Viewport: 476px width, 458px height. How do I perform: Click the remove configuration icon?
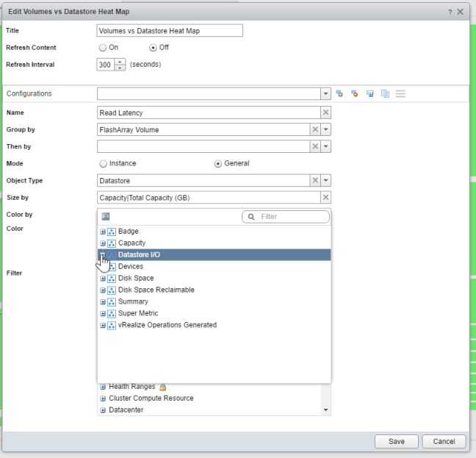[x=354, y=94]
